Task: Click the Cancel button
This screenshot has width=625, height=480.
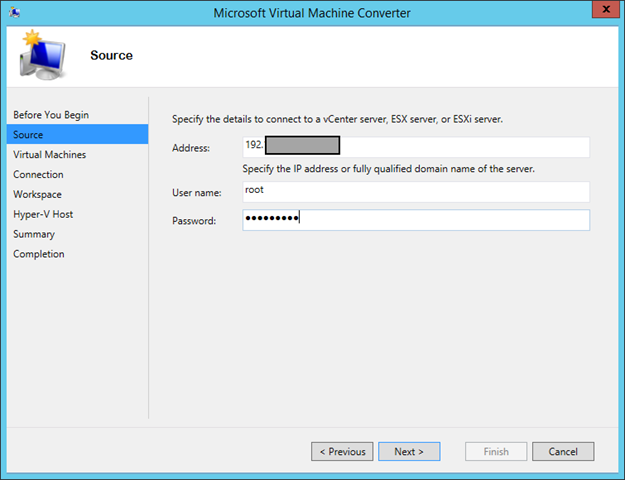Action: coord(563,451)
